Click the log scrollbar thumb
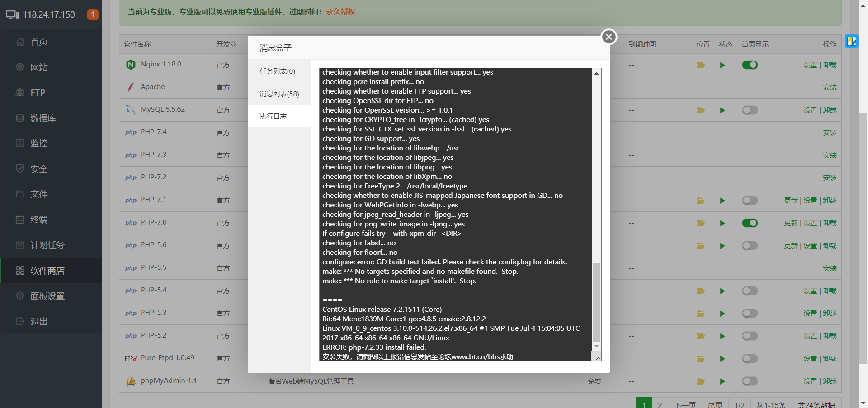Screen dimensions: 868x408 [597, 302]
